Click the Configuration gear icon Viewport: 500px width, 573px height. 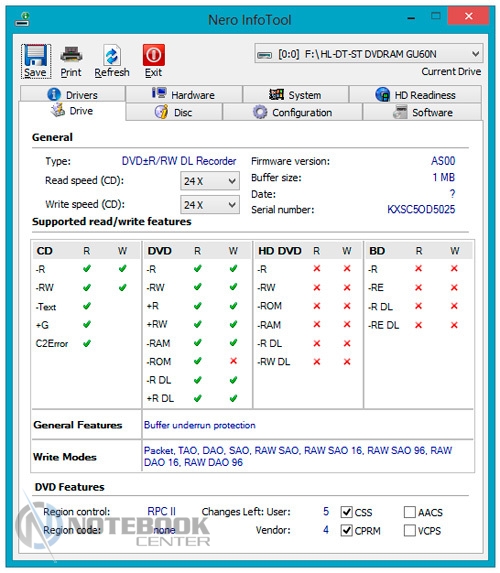click(x=260, y=112)
